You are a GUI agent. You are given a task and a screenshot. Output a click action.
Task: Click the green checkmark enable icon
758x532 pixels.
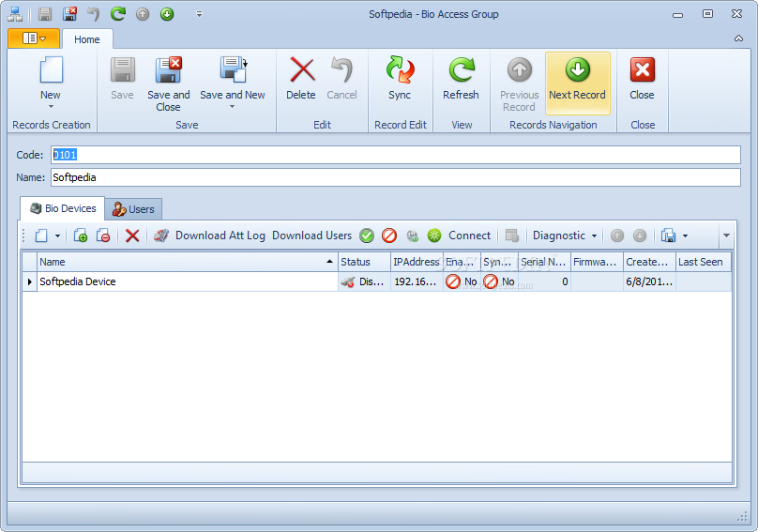367,236
